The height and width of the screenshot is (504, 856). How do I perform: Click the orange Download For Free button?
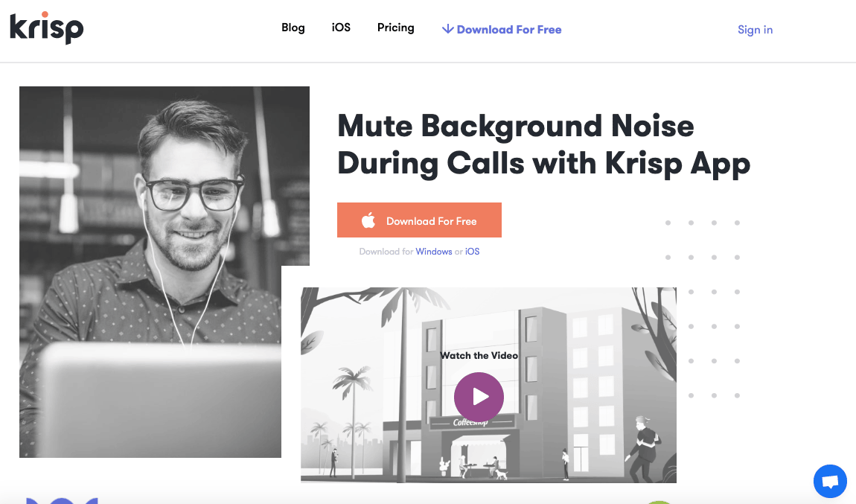coord(419,220)
